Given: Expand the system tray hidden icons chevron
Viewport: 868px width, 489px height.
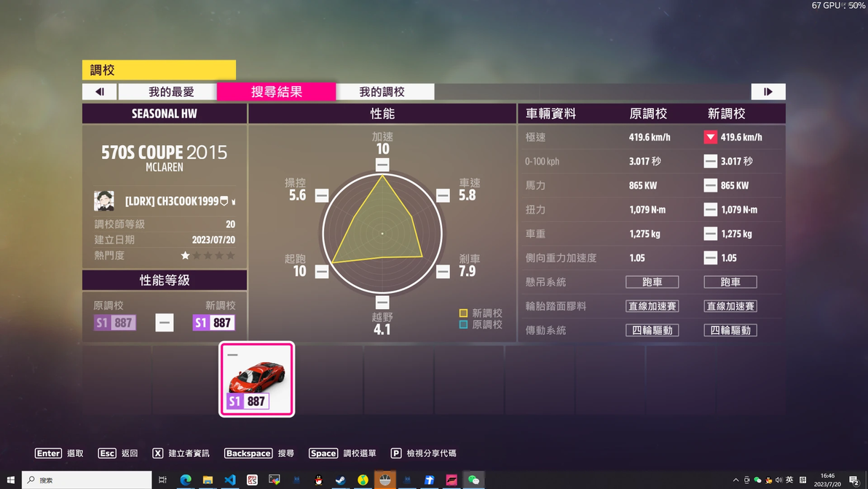Looking at the screenshot, I should pos(735,480).
